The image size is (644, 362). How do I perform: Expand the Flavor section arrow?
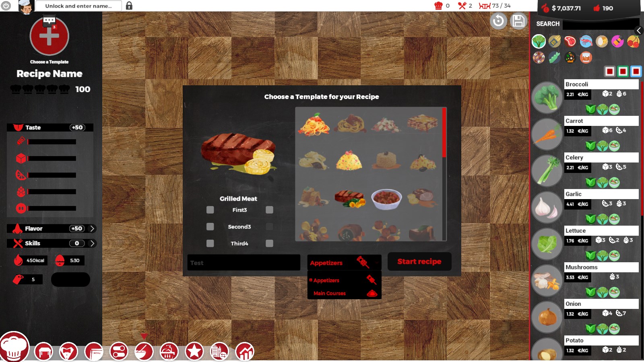[x=92, y=228]
